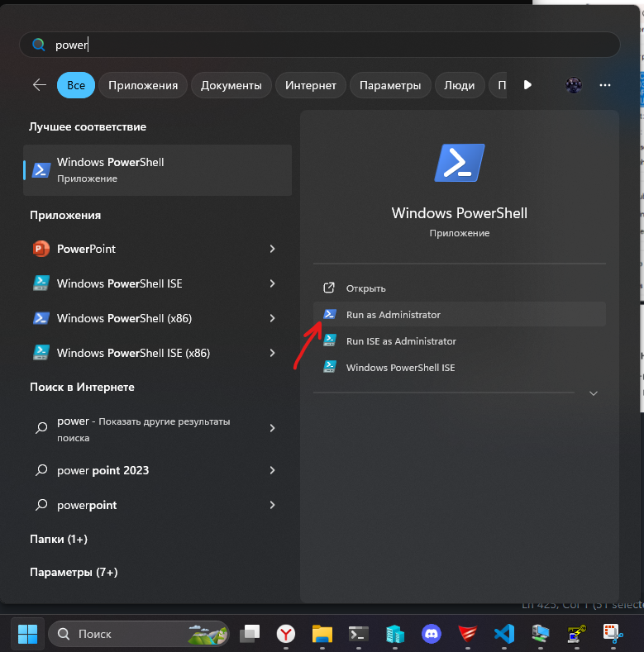Search the web for 'power point 2023'
This screenshot has height=652, width=644.
[x=157, y=470]
